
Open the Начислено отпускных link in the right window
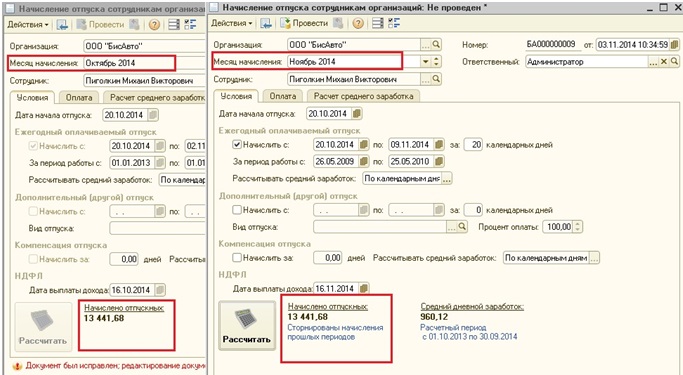[328, 307]
